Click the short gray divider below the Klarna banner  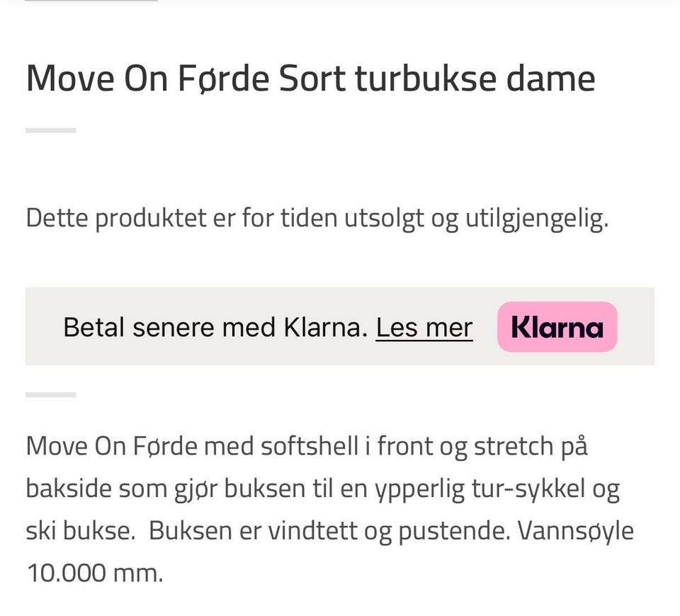(x=51, y=394)
